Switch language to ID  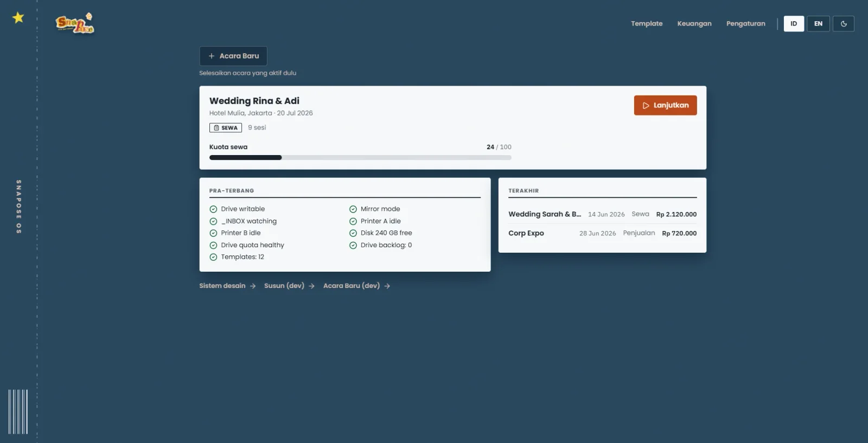[794, 24]
